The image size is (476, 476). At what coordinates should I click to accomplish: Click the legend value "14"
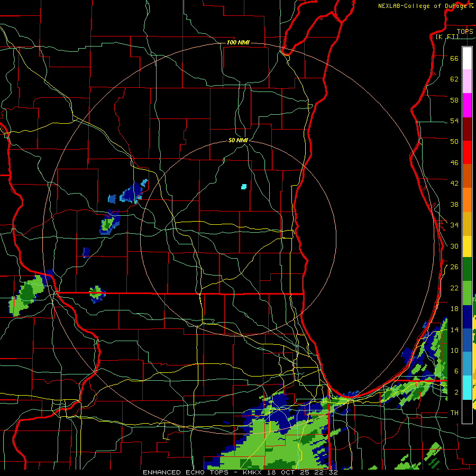[454, 329]
